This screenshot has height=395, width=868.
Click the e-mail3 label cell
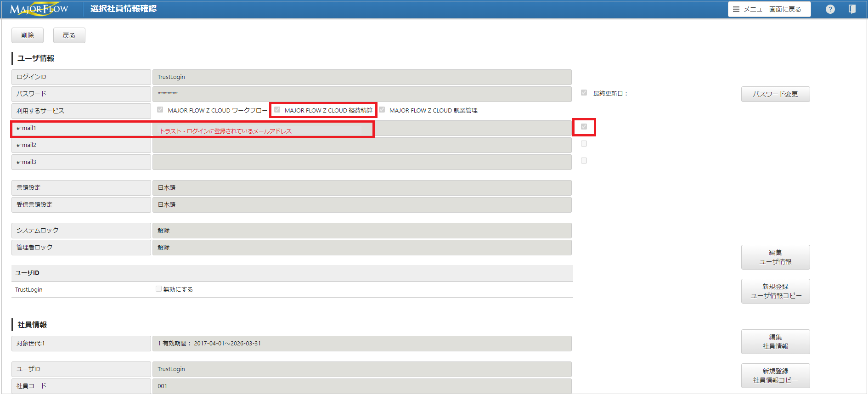point(81,162)
